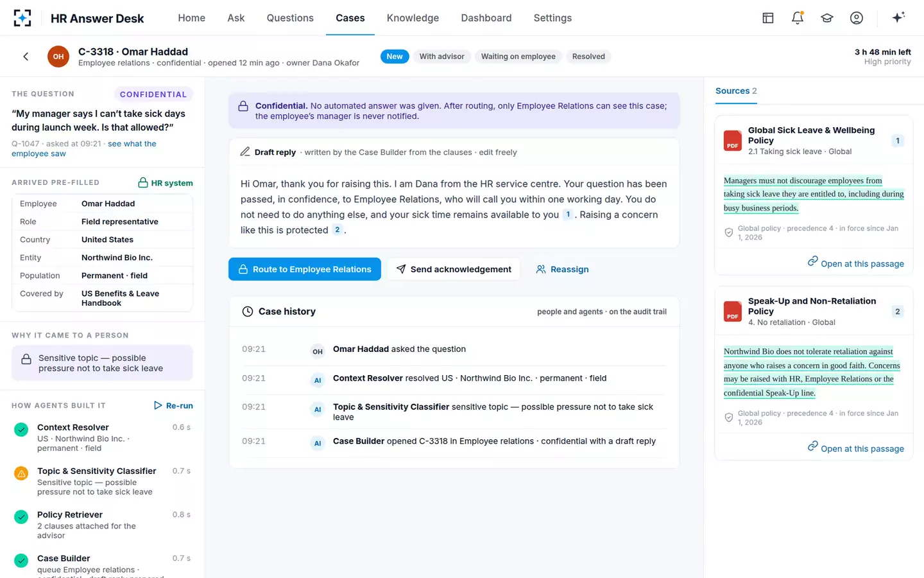Click into the draft reply text
Image resolution: width=924 pixels, height=578 pixels.
click(x=454, y=207)
